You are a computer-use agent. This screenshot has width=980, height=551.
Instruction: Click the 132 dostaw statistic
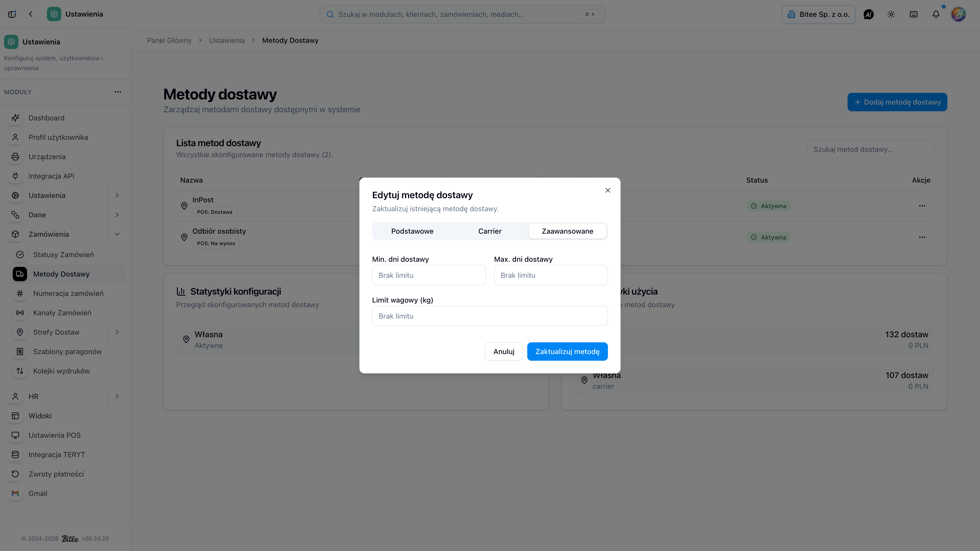pyautogui.click(x=906, y=335)
